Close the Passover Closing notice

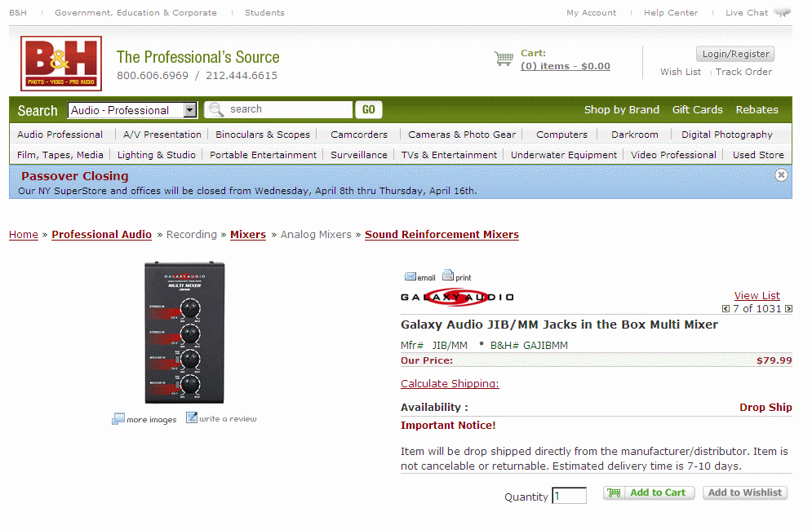point(781,175)
